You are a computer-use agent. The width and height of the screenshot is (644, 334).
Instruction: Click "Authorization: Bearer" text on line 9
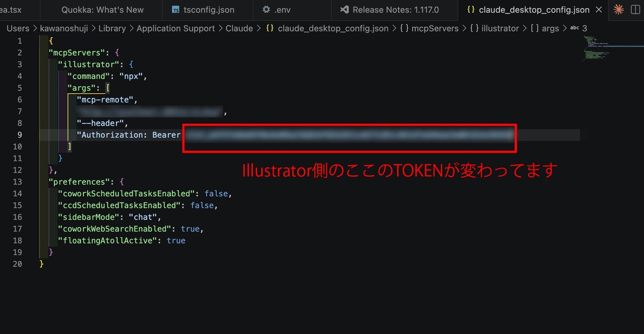[x=129, y=135]
